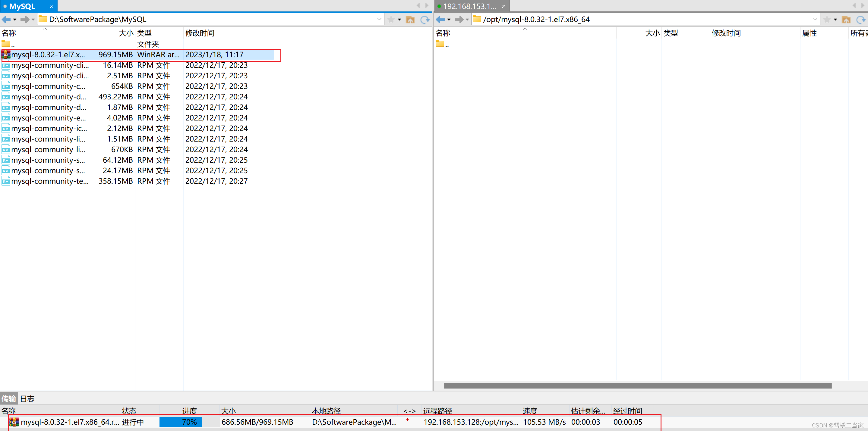Image resolution: width=868 pixels, height=431 pixels.
Task: Select the 2.51MB mysql-community-cli RPM file
Action: click(137, 76)
